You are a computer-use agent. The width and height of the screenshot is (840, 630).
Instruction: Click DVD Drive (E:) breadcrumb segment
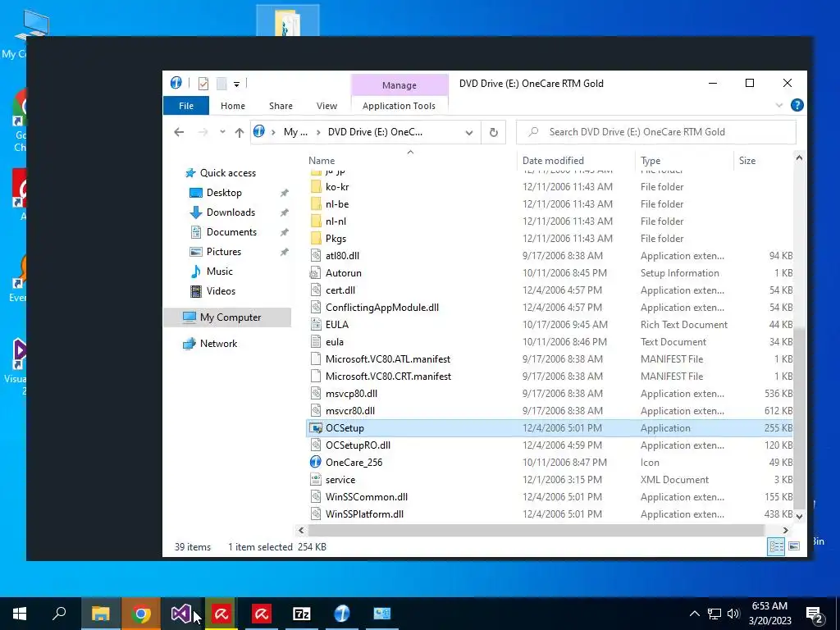click(375, 132)
